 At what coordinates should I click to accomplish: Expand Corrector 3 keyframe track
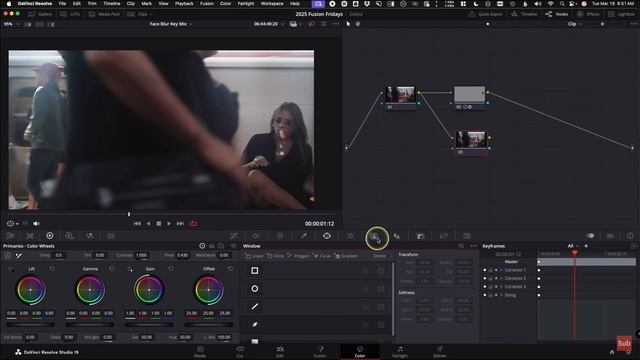501,287
